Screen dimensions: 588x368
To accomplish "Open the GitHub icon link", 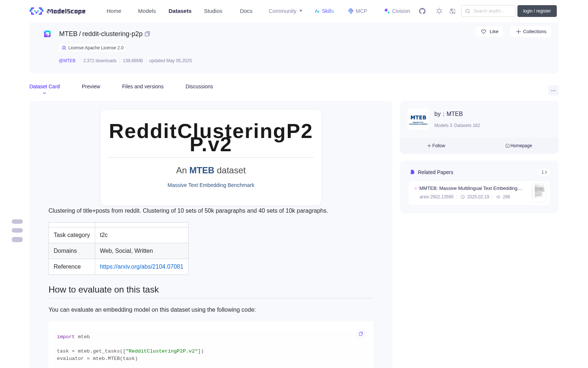I will [422, 11].
